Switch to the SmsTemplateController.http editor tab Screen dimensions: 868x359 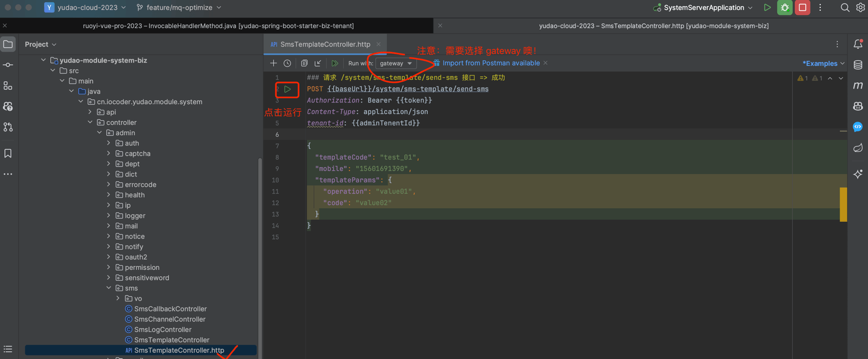(x=325, y=45)
